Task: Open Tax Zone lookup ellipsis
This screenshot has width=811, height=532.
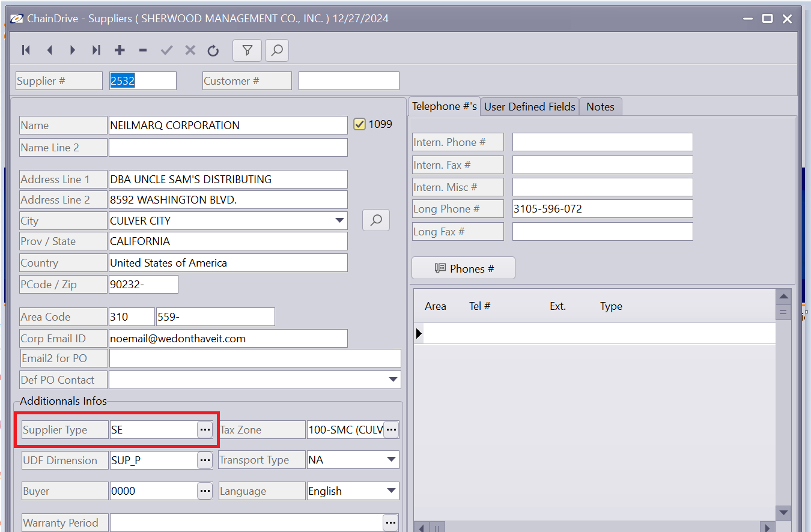Action: 392,429
